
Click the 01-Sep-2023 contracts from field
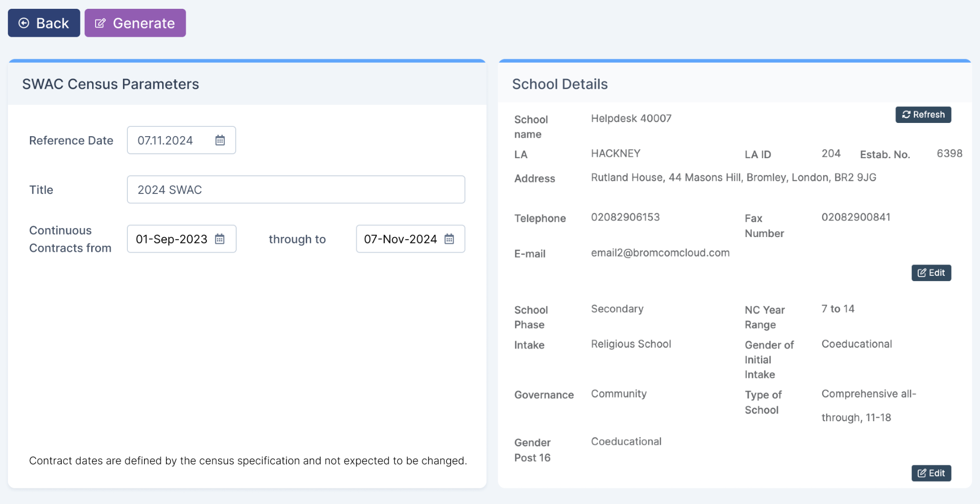click(x=182, y=239)
